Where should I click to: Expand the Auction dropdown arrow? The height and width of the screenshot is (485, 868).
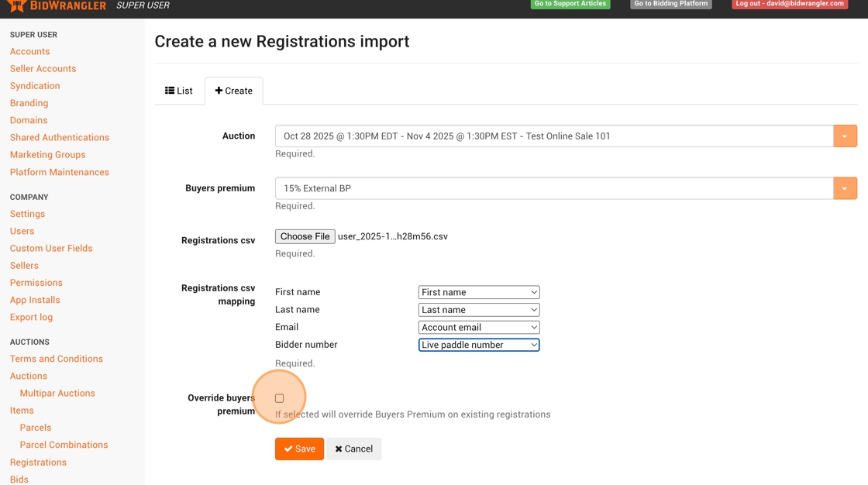[x=845, y=136]
